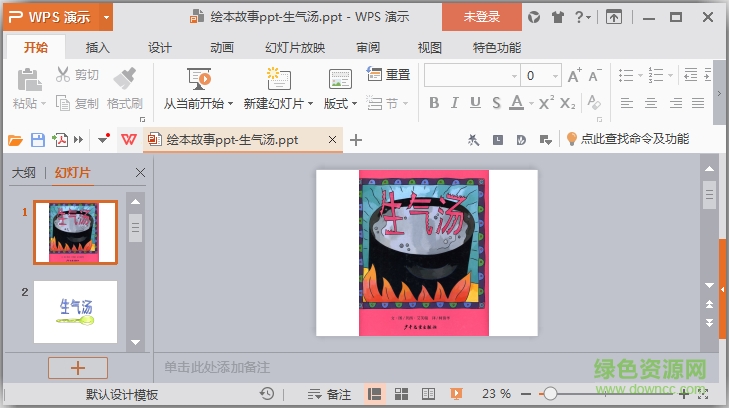Open the Slide Show (幻灯片放映) tab
Screen dimensions: 729x408
[295, 47]
